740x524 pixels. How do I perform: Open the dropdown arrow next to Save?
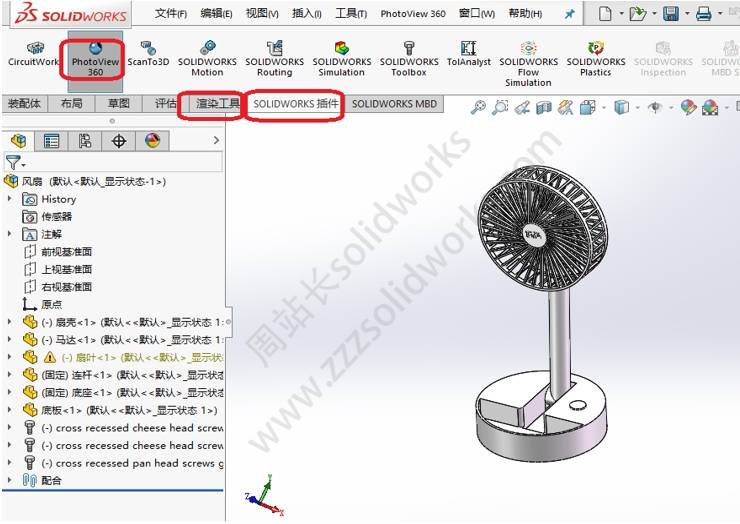pos(687,13)
